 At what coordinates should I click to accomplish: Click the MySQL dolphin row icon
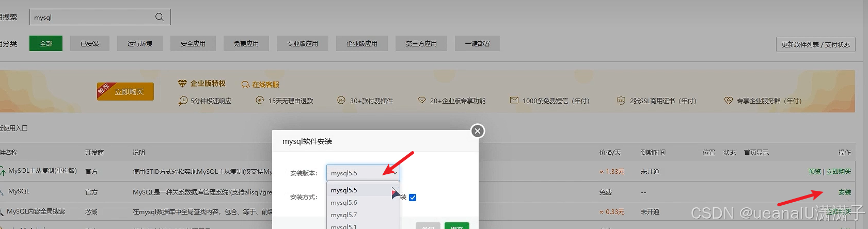pos(2,192)
